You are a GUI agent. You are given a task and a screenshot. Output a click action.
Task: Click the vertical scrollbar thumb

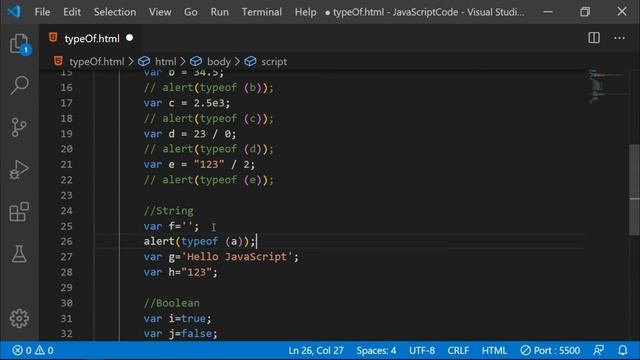pos(634,190)
